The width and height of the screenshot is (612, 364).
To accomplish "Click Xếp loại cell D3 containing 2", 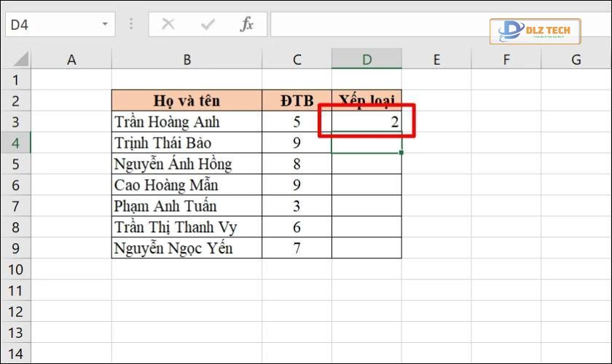I will [367, 122].
